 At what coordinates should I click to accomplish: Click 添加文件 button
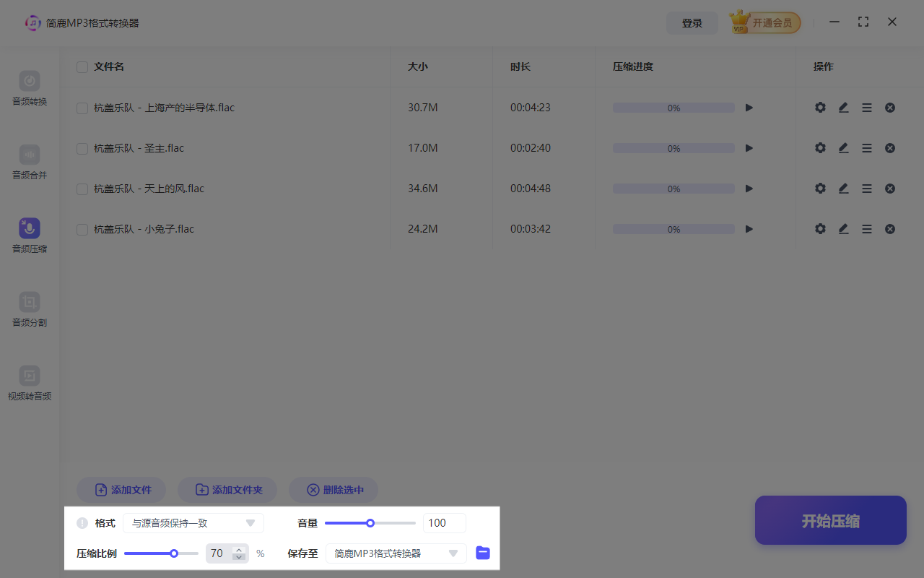tap(121, 490)
